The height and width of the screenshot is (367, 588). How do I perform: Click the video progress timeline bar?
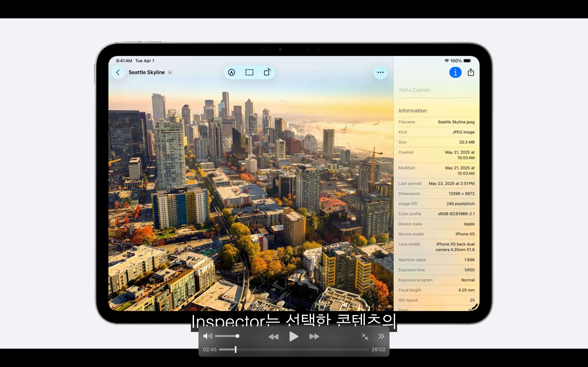tap(294, 349)
